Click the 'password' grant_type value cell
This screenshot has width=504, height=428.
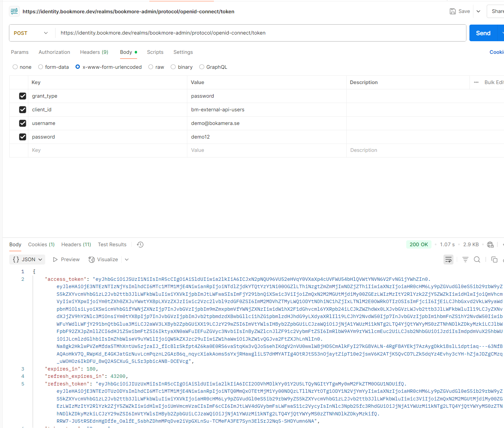(x=266, y=96)
